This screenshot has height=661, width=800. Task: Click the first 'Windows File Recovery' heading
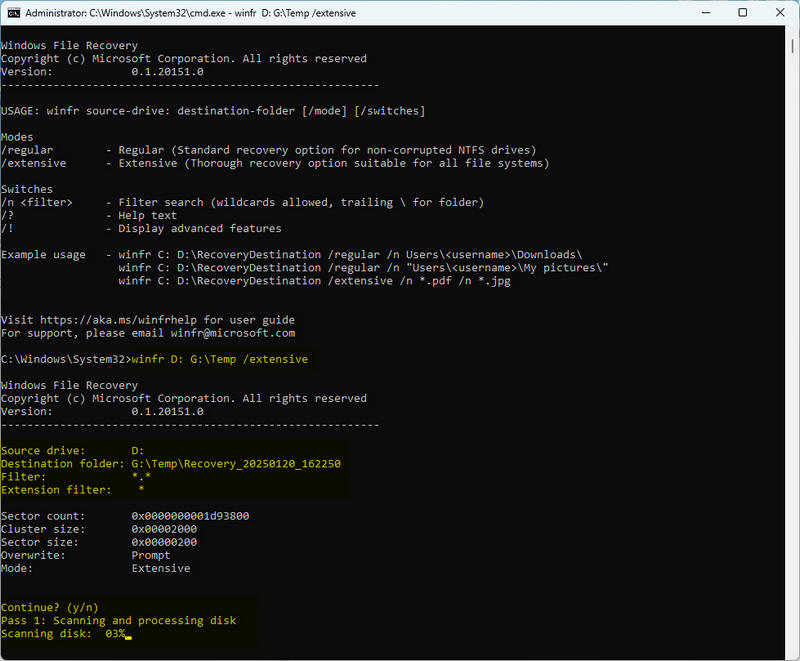tap(69, 45)
